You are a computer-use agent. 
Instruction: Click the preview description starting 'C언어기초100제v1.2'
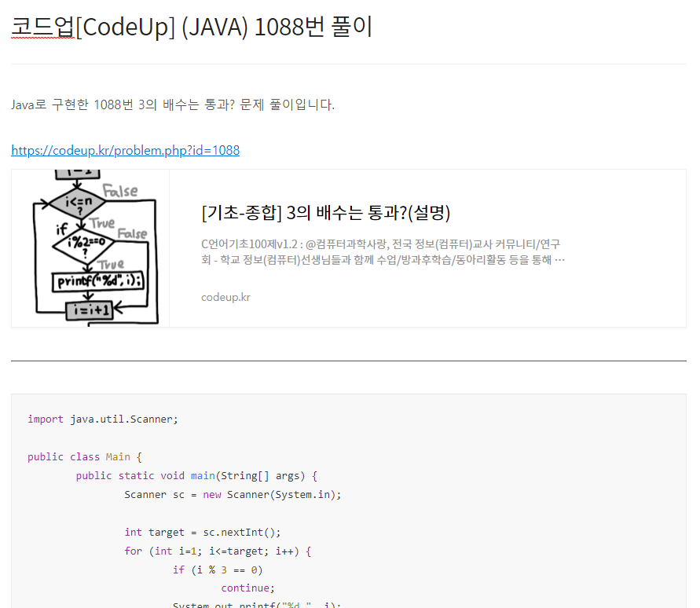383,252
